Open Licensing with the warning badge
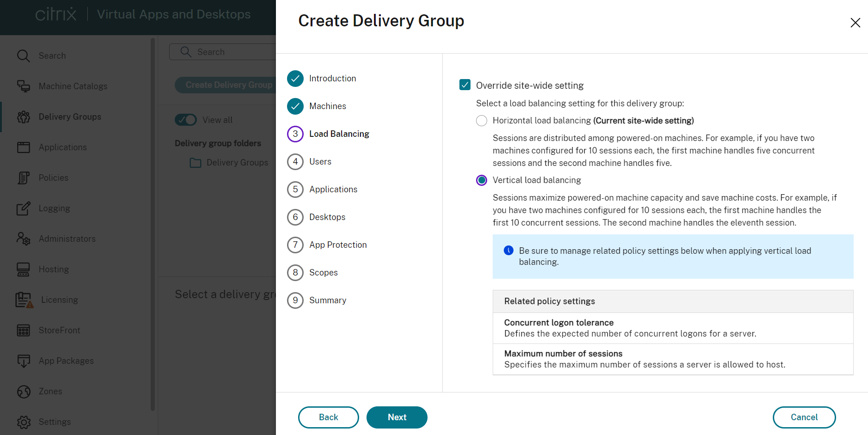 (x=59, y=300)
